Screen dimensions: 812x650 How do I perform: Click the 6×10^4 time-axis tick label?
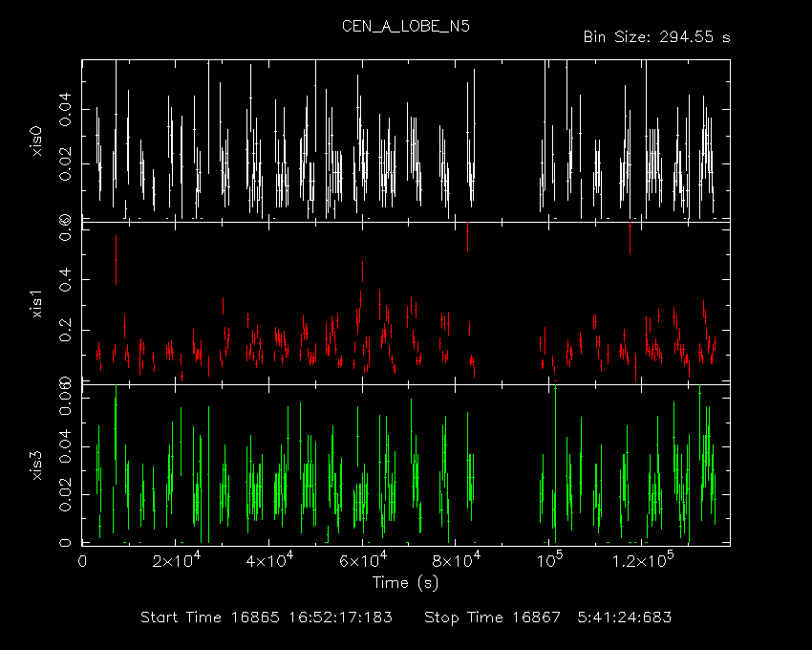(363, 560)
